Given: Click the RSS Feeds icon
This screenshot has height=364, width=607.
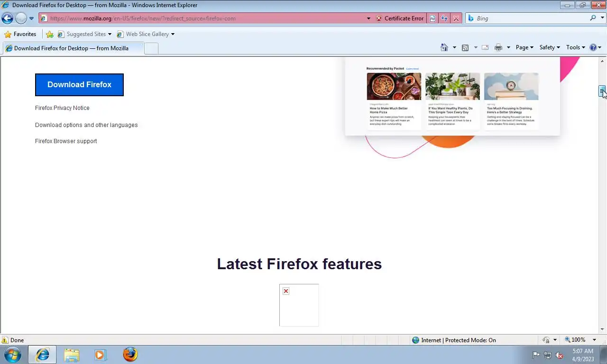Looking at the screenshot, I should click(x=465, y=47).
